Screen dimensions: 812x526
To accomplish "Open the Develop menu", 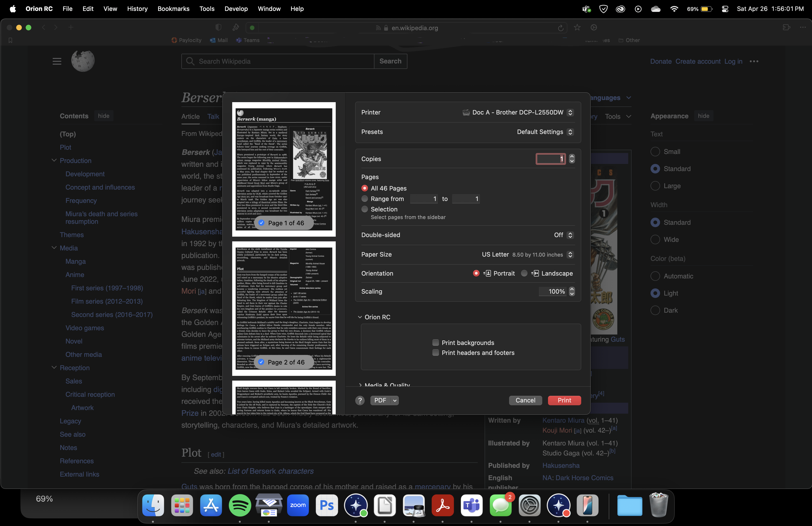I will (x=236, y=9).
